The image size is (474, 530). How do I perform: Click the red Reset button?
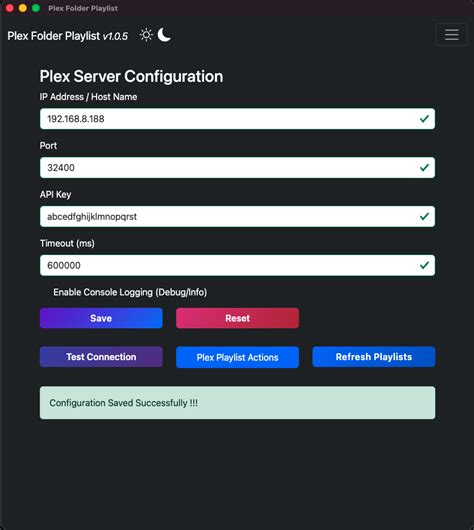237,318
